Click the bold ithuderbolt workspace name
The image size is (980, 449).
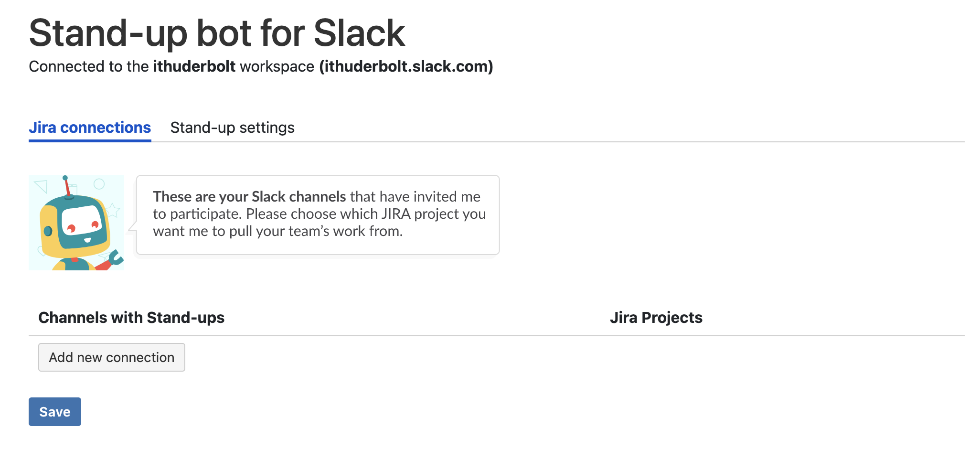point(194,66)
